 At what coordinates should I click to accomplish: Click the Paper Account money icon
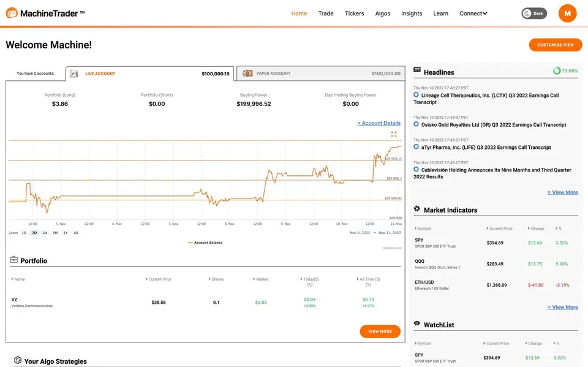click(247, 74)
